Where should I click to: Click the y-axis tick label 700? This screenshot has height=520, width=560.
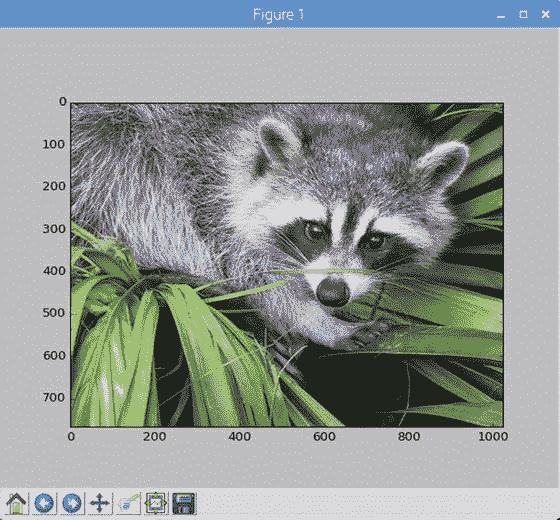[x=54, y=397]
